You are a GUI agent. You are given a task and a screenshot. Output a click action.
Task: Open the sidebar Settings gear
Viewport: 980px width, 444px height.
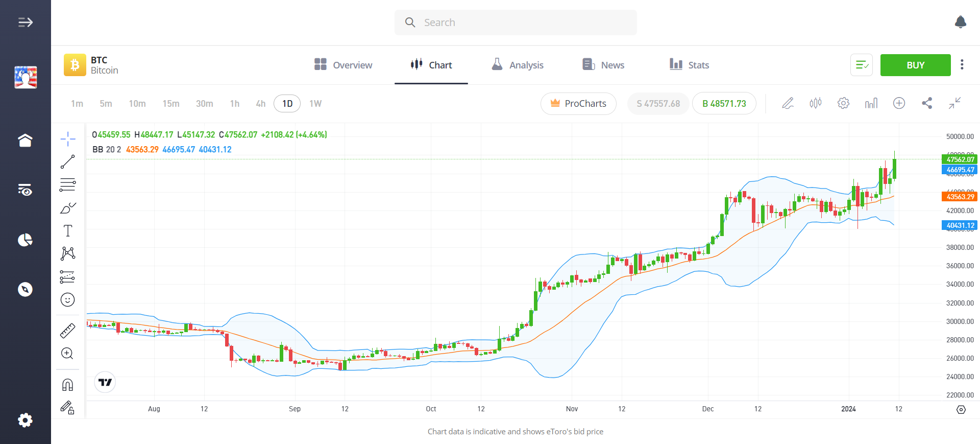click(25, 420)
